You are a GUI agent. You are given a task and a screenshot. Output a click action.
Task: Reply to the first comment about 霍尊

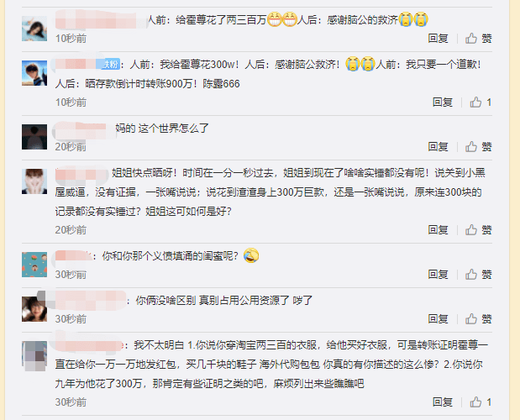438,39
